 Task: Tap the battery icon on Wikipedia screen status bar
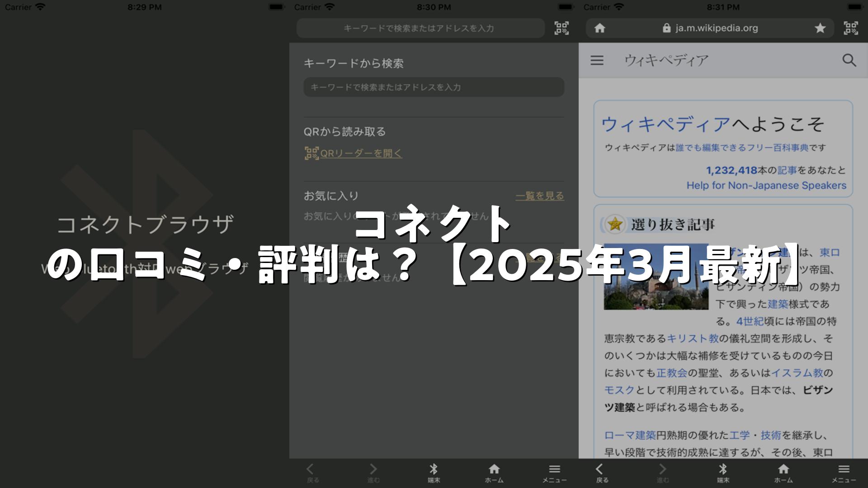click(x=856, y=7)
